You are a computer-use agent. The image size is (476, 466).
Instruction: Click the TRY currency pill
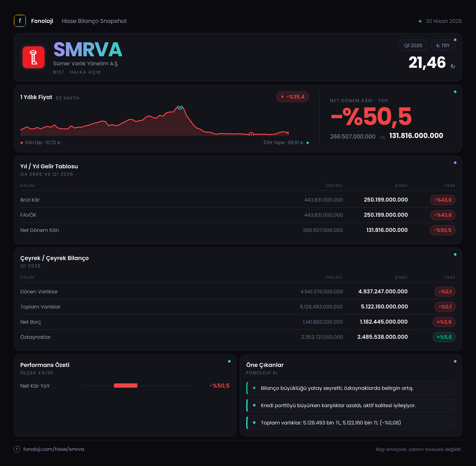tap(443, 45)
